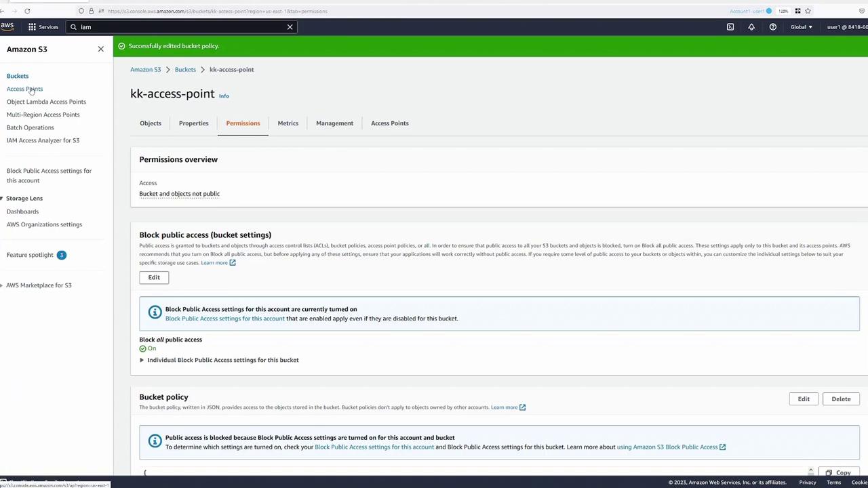Click the Account1-user1 container label
868x488 pixels.
[x=750, y=11]
